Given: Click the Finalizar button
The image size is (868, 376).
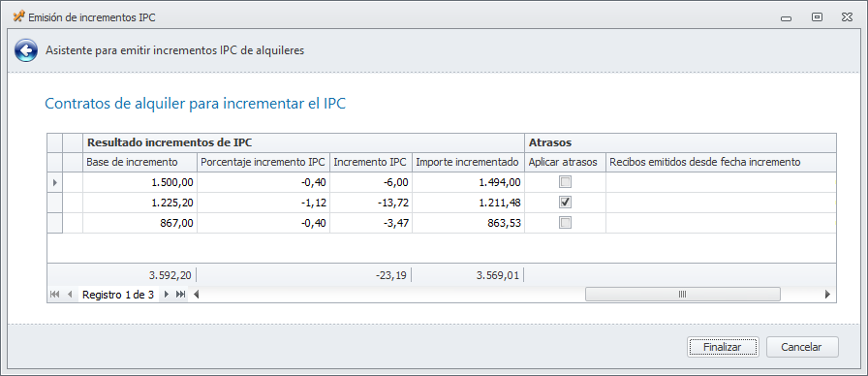Looking at the screenshot, I should [723, 347].
